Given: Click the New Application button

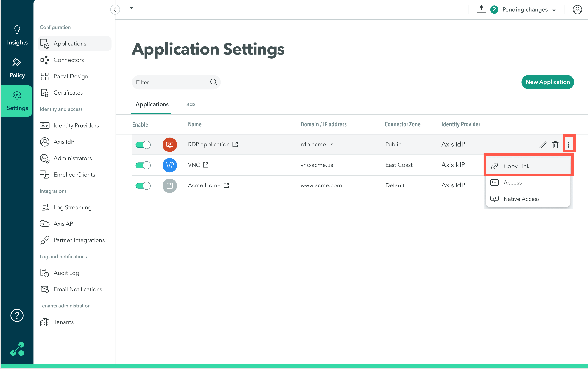Looking at the screenshot, I should (x=547, y=82).
